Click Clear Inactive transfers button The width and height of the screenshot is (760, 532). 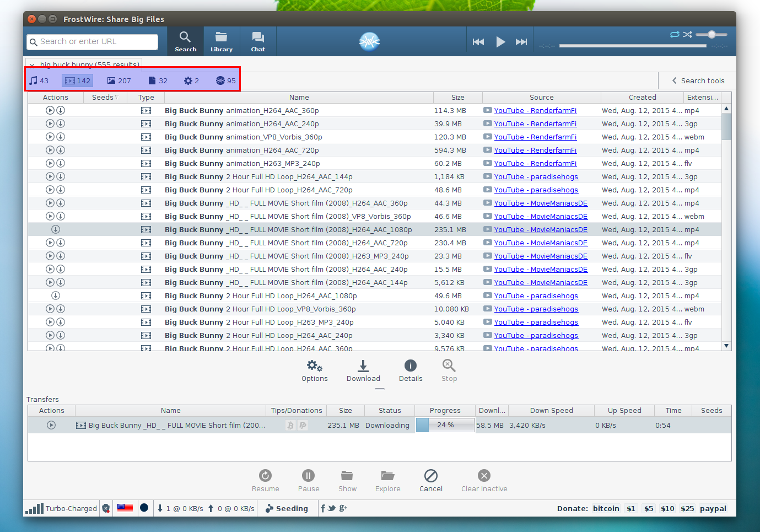(x=484, y=481)
